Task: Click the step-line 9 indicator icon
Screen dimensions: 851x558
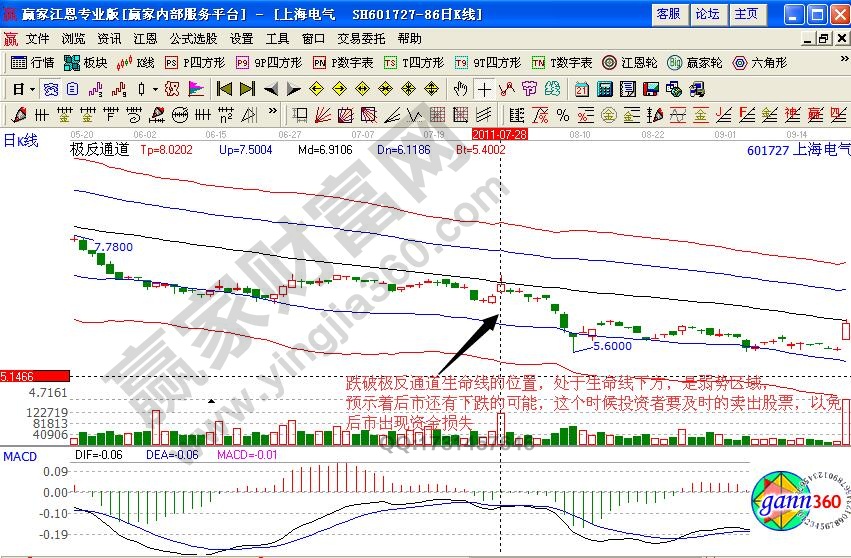Action: click(119, 89)
